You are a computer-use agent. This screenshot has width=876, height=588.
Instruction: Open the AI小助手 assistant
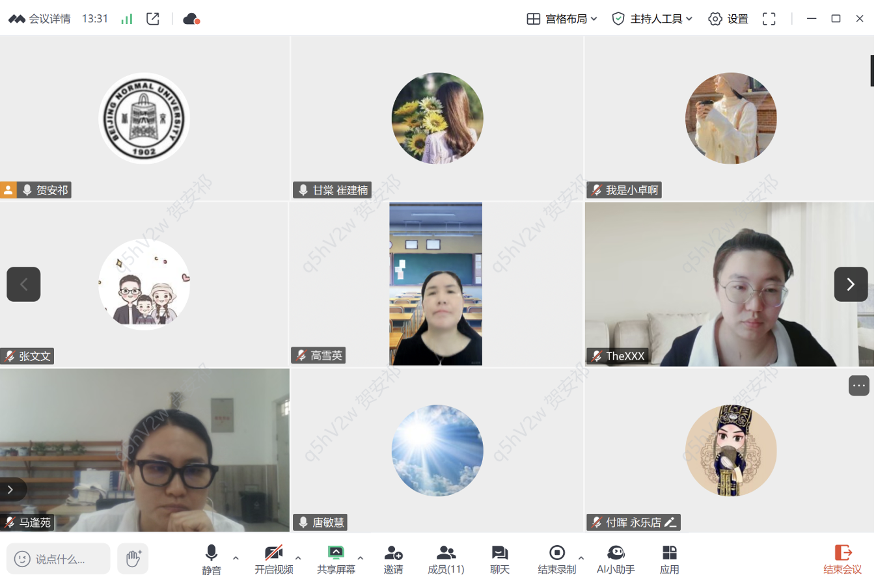[616, 559]
